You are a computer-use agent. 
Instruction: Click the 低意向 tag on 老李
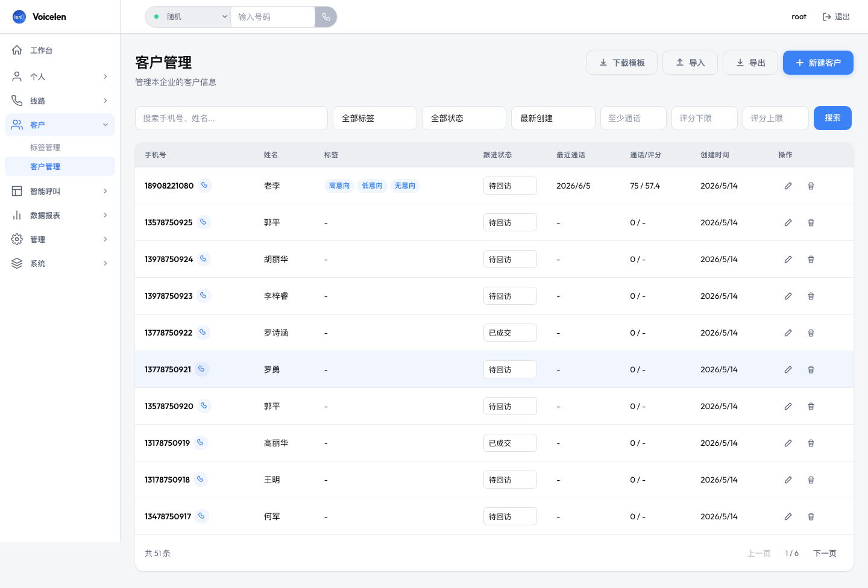click(372, 186)
